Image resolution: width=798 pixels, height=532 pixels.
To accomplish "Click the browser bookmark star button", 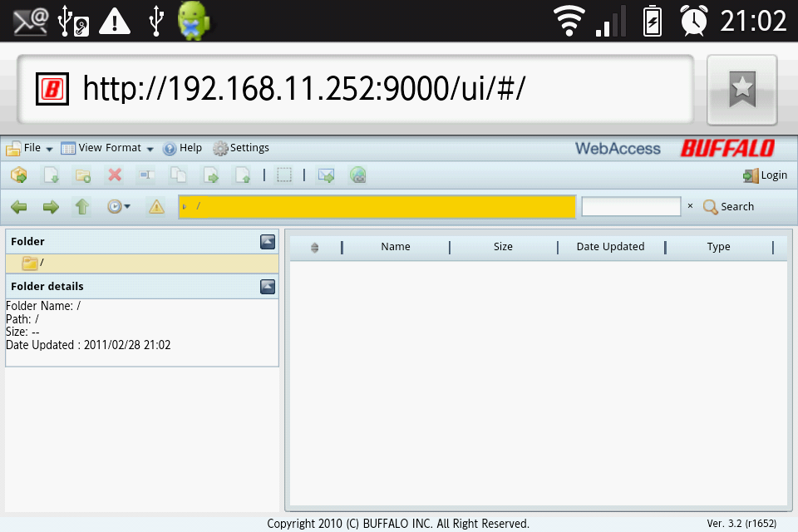I will 742,90.
